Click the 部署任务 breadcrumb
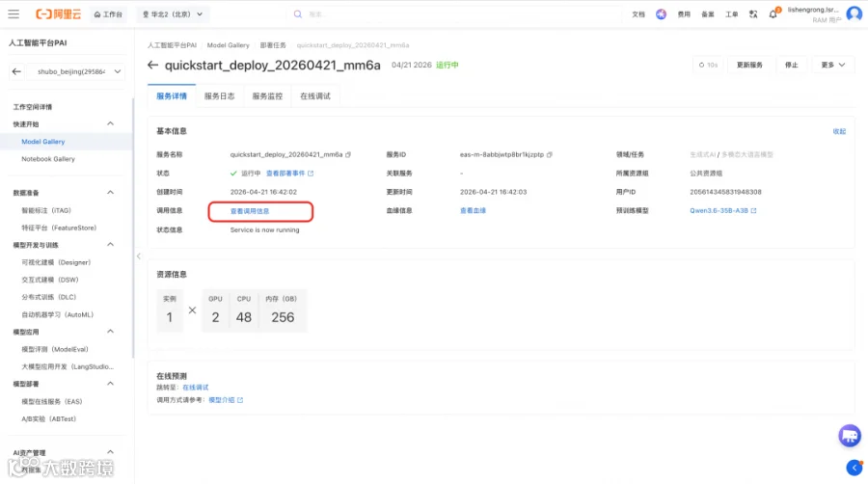This screenshot has height=484, width=868. pos(273,45)
